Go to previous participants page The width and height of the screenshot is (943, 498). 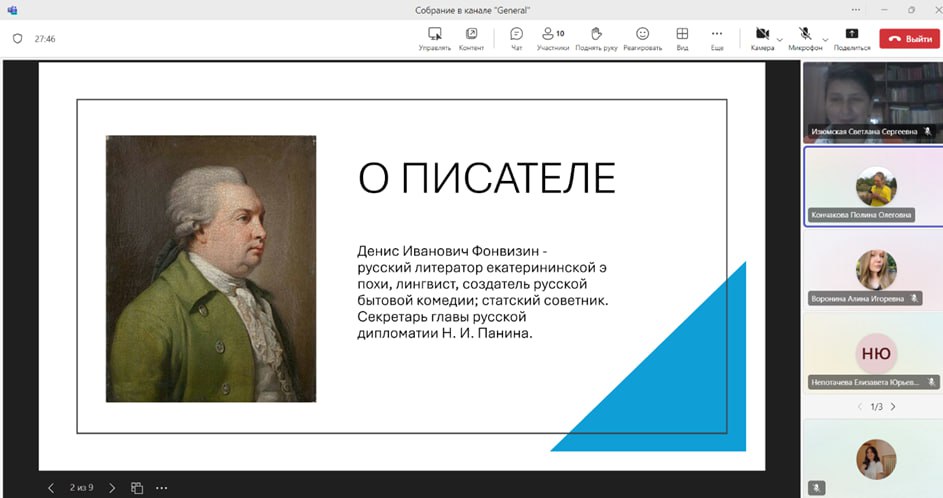pyautogui.click(x=859, y=407)
